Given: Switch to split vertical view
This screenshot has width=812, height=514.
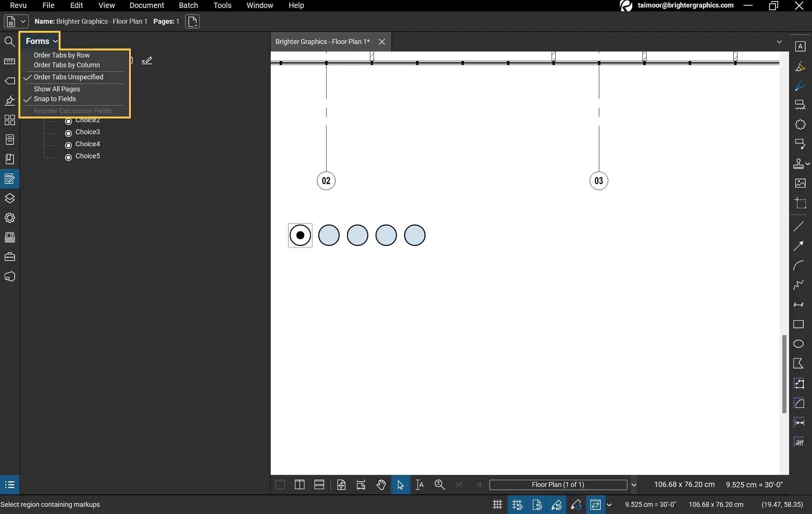Looking at the screenshot, I should (x=300, y=485).
